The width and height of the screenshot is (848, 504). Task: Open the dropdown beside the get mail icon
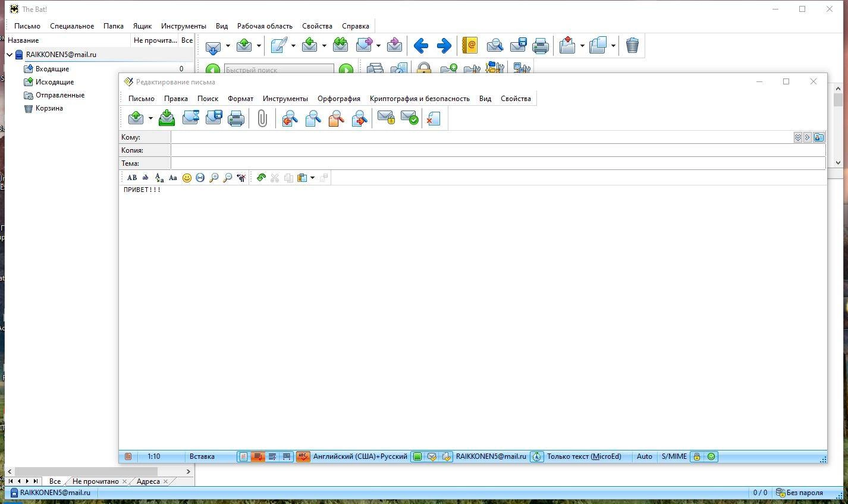click(228, 45)
